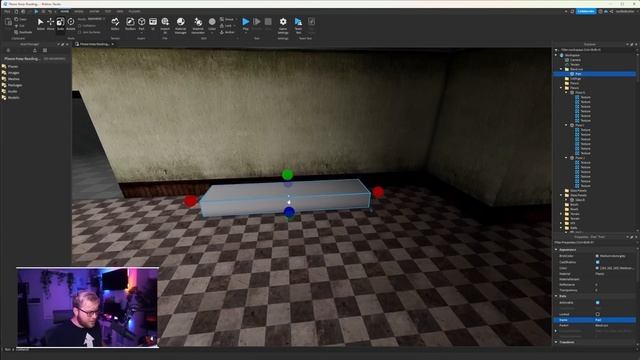Pick the Rotate tool
The width and height of the screenshot is (640, 360).
tap(71, 24)
